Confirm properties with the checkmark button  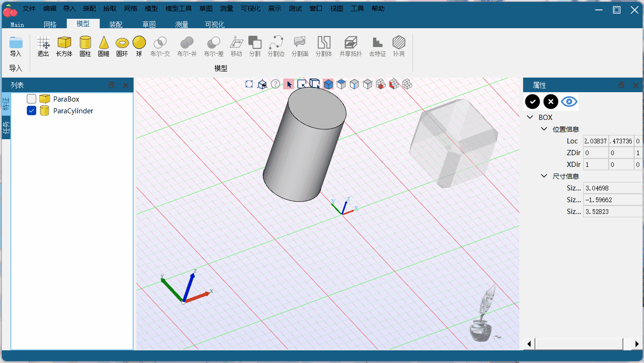pos(533,102)
